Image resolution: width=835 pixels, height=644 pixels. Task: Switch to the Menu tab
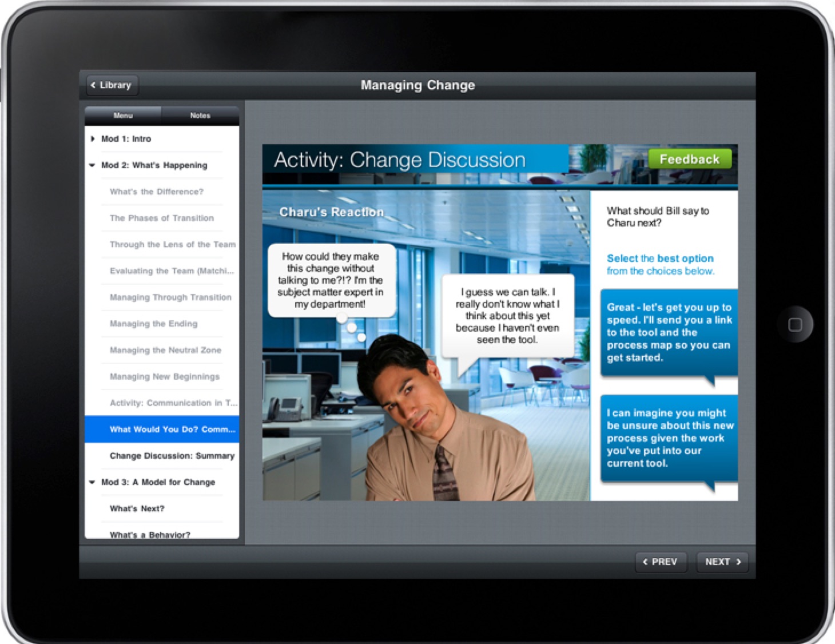pyautogui.click(x=123, y=116)
